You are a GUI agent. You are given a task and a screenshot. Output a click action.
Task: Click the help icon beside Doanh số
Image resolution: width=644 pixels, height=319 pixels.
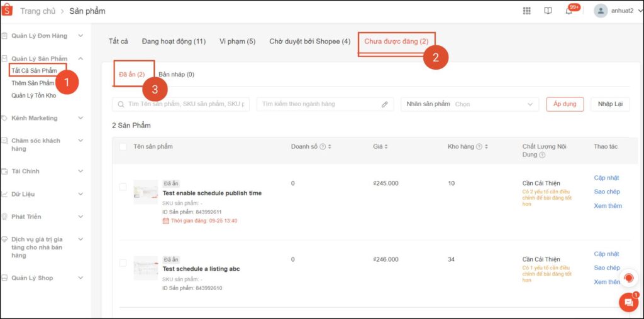(322, 147)
